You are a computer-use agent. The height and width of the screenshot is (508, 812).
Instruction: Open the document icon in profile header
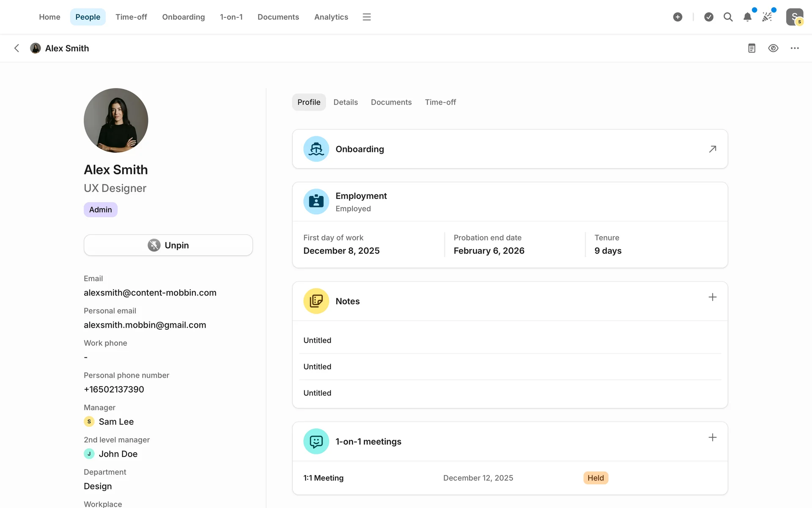click(752, 48)
